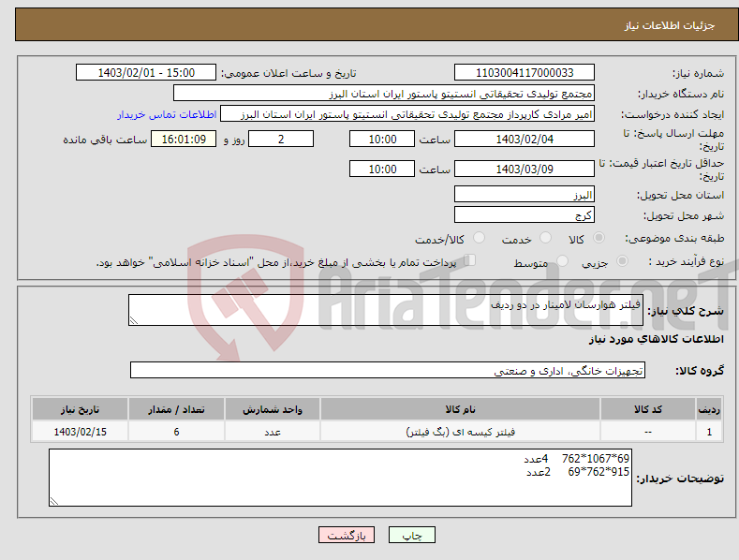Image resolution: width=739 pixels, height=560 pixels.
Task: Click the announcement date field 1403/02/01 - 15:00
Action: point(146,73)
